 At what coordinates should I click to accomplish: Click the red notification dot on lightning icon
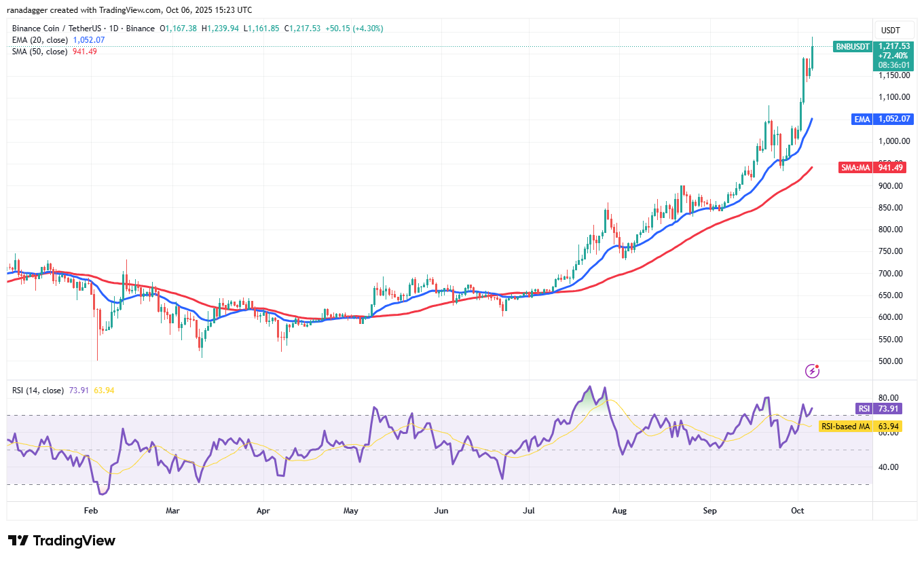(818, 365)
